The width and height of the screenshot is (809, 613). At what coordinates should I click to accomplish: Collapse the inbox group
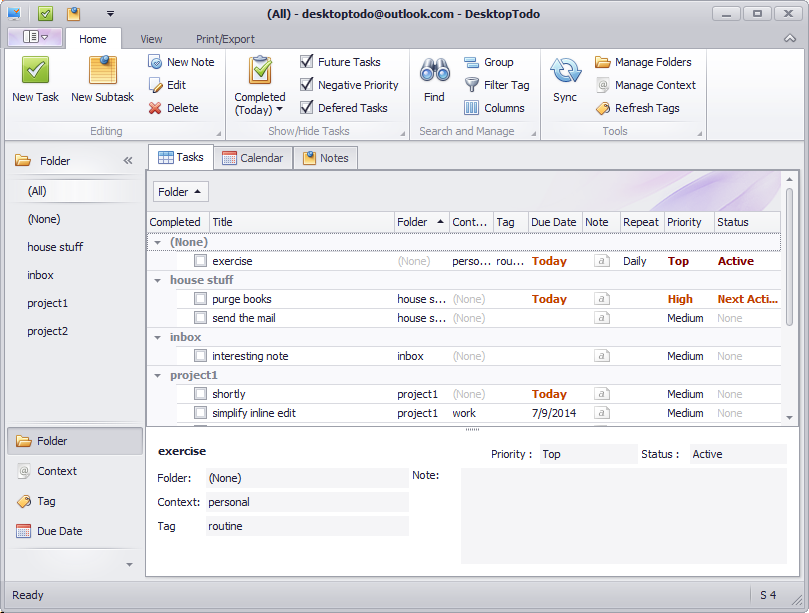158,337
